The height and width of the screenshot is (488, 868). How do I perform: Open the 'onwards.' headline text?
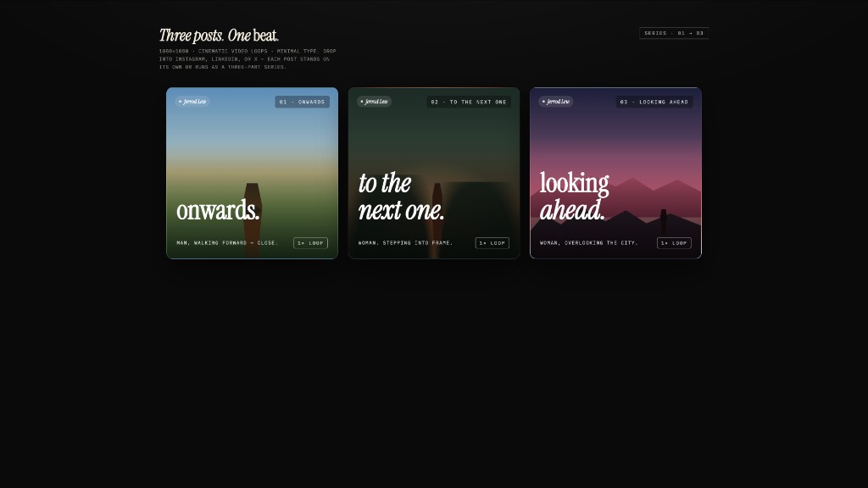click(218, 210)
